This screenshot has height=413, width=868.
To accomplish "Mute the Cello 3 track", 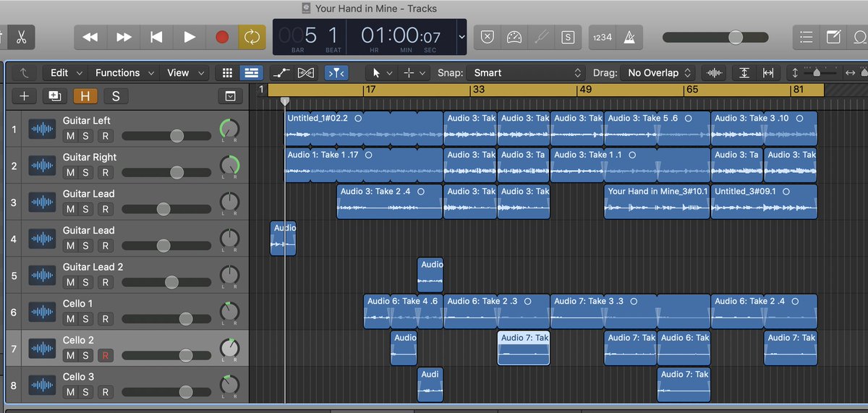I will click(x=70, y=392).
